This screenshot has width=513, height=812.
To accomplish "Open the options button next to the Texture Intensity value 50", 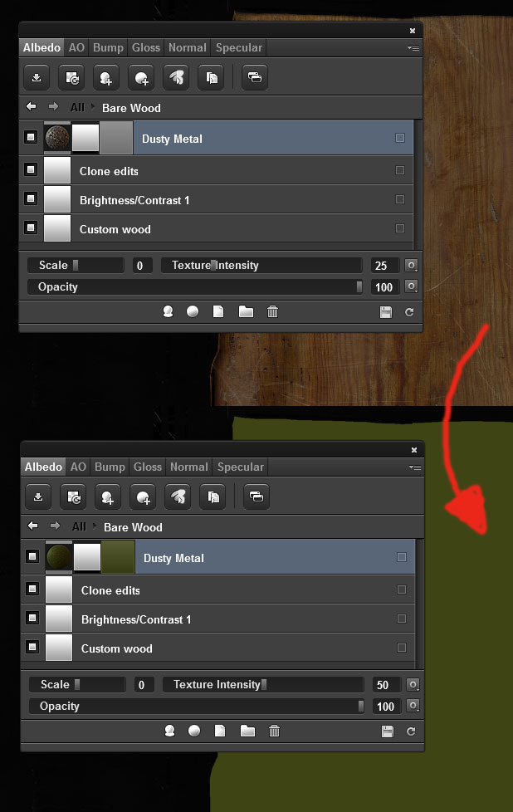I will 413,685.
